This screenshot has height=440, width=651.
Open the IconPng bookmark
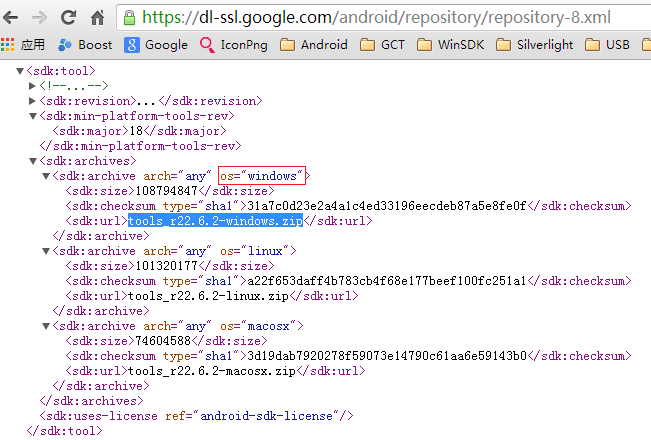click(x=233, y=44)
